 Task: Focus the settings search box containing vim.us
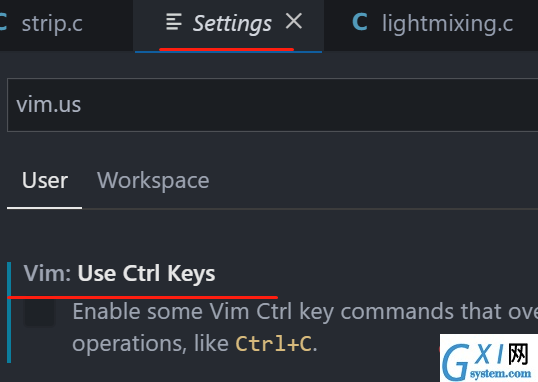tap(272, 105)
